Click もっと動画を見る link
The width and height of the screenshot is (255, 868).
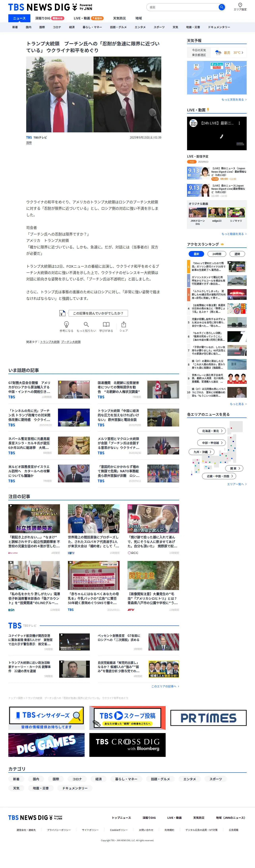234,234
